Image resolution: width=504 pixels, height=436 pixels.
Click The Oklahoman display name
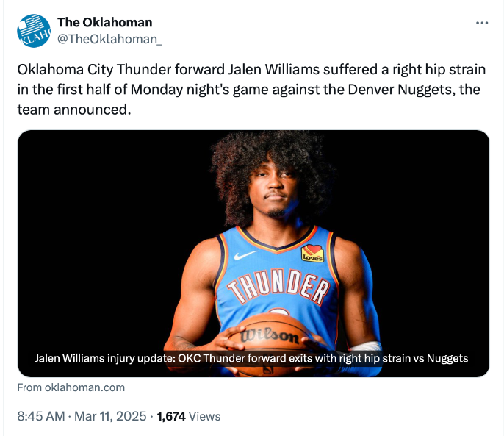tap(105, 22)
